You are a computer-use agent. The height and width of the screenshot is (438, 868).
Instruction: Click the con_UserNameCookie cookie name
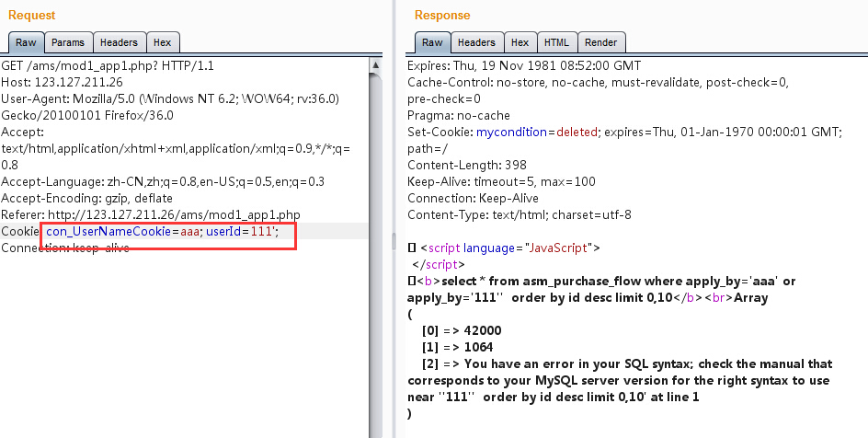[x=108, y=232]
